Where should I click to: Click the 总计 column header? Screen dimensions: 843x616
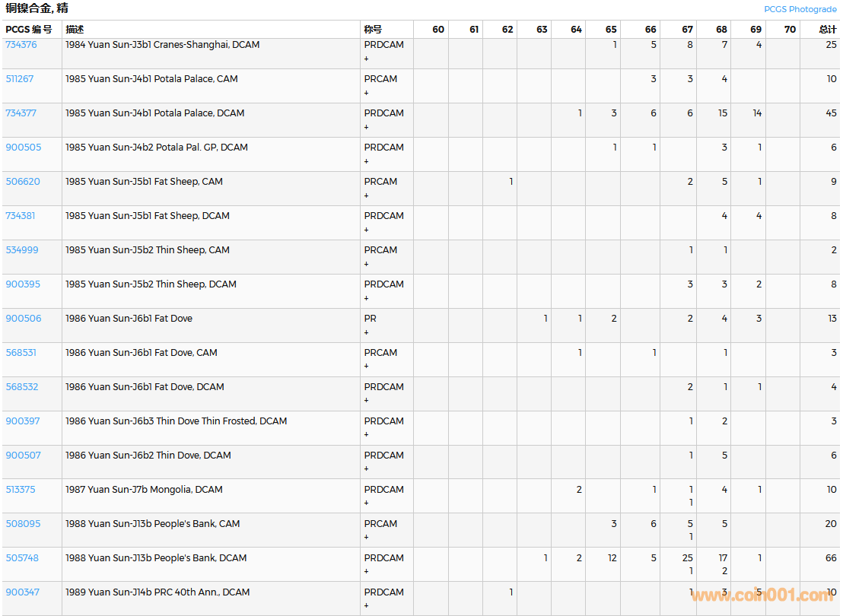point(828,30)
